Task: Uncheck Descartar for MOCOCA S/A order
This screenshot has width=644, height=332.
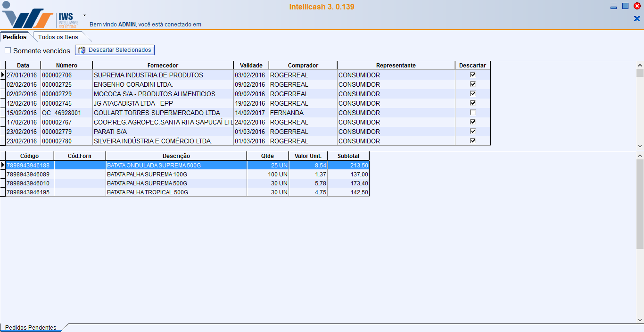Action: [473, 94]
